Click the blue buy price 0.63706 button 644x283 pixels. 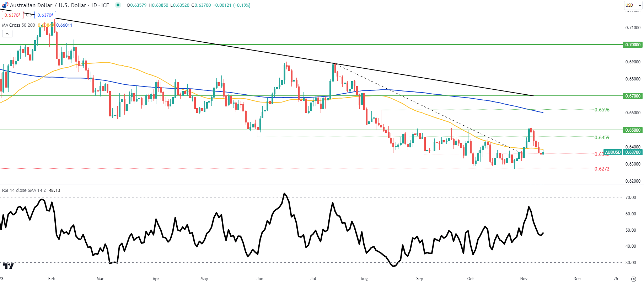(45, 15)
